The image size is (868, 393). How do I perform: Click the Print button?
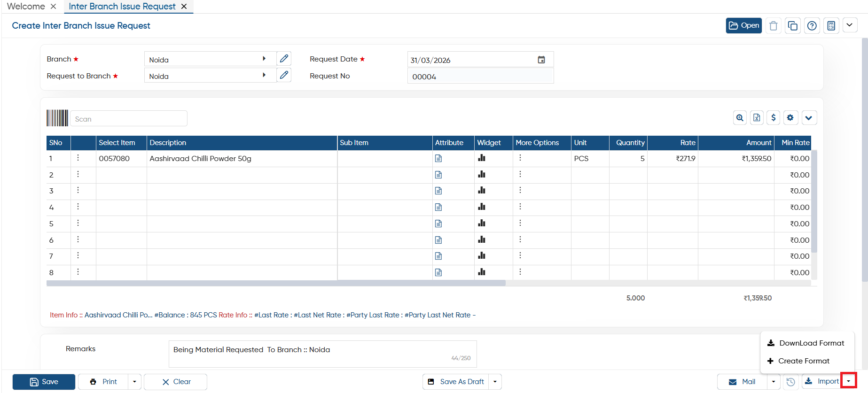click(103, 382)
